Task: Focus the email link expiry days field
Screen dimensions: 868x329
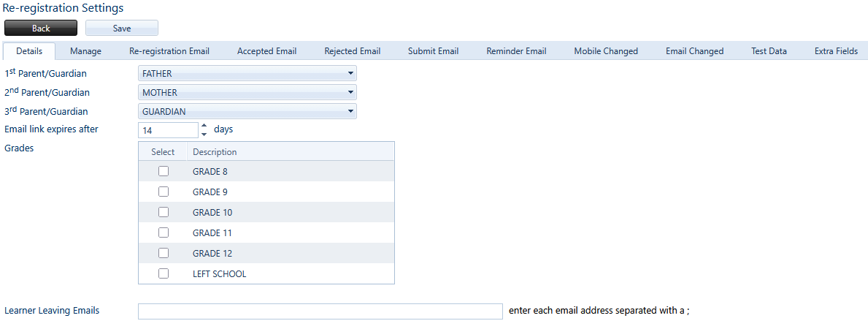Action: click(168, 130)
